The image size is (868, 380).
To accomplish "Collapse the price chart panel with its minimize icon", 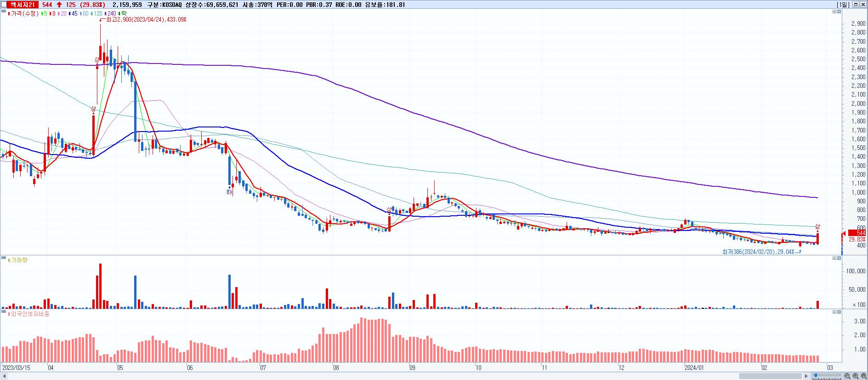I will (834, 12).
